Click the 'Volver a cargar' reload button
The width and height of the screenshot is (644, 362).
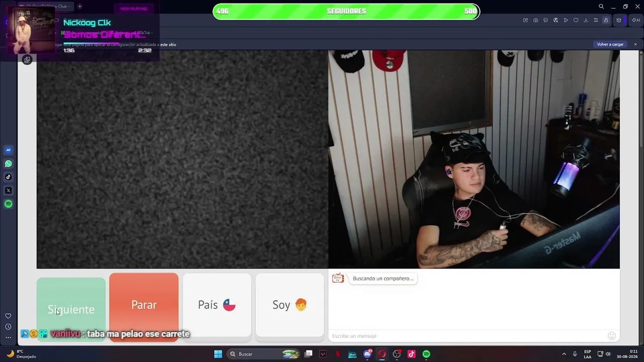(x=610, y=44)
